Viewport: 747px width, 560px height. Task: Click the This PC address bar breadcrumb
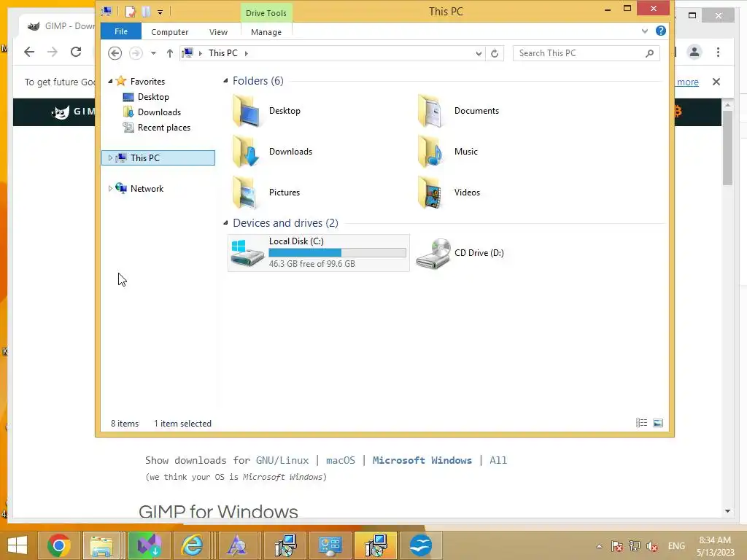(223, 53)
